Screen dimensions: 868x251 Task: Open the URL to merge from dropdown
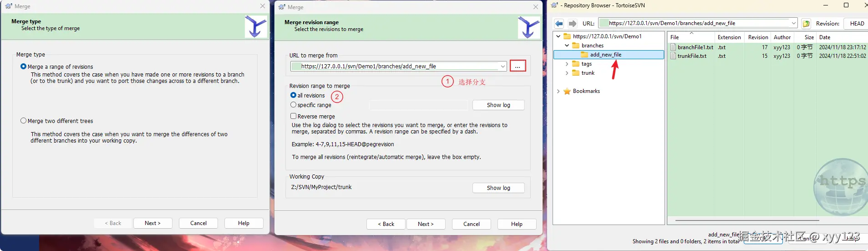click(503, 67)
